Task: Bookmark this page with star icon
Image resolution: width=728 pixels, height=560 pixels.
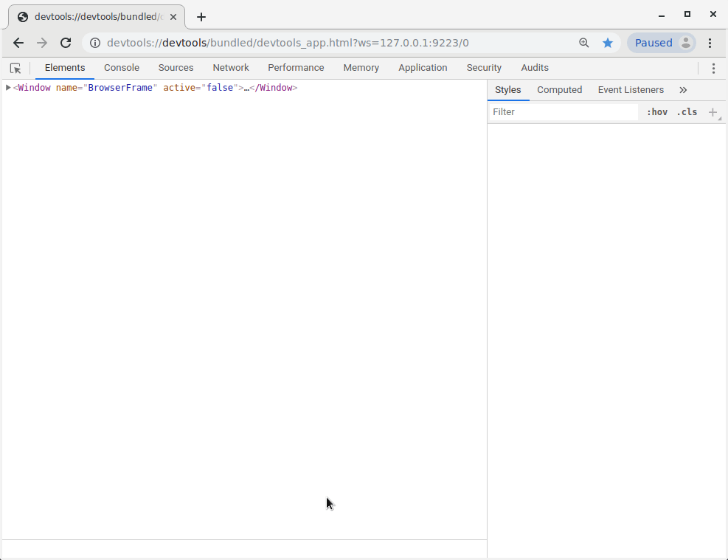Action: pos(608,43)
